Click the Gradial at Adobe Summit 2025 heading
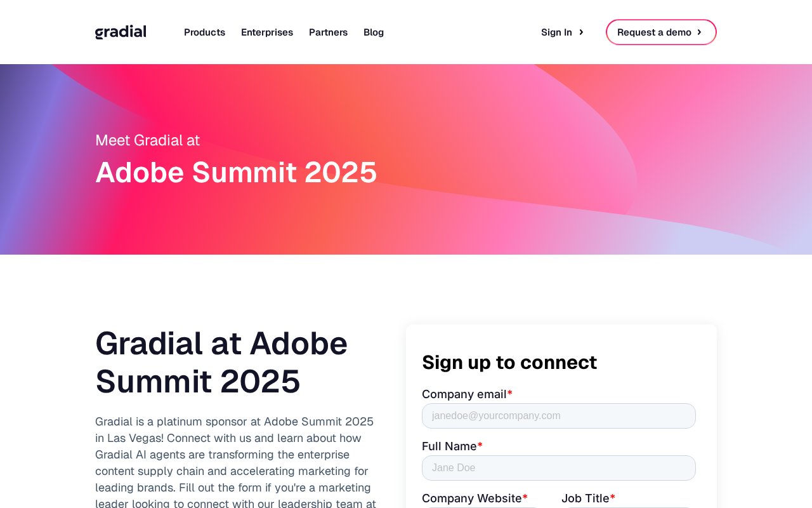The width and height of the screenshot is (812, 508). 221,362
